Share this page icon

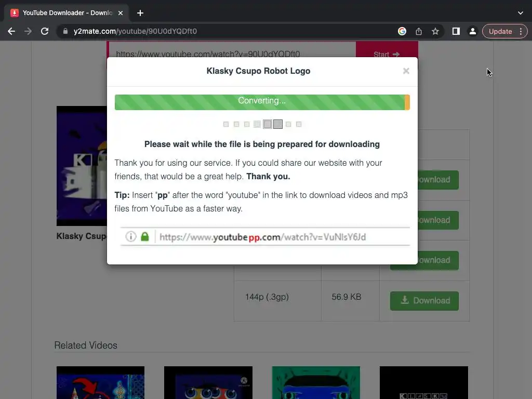click(x=419, y=31)
